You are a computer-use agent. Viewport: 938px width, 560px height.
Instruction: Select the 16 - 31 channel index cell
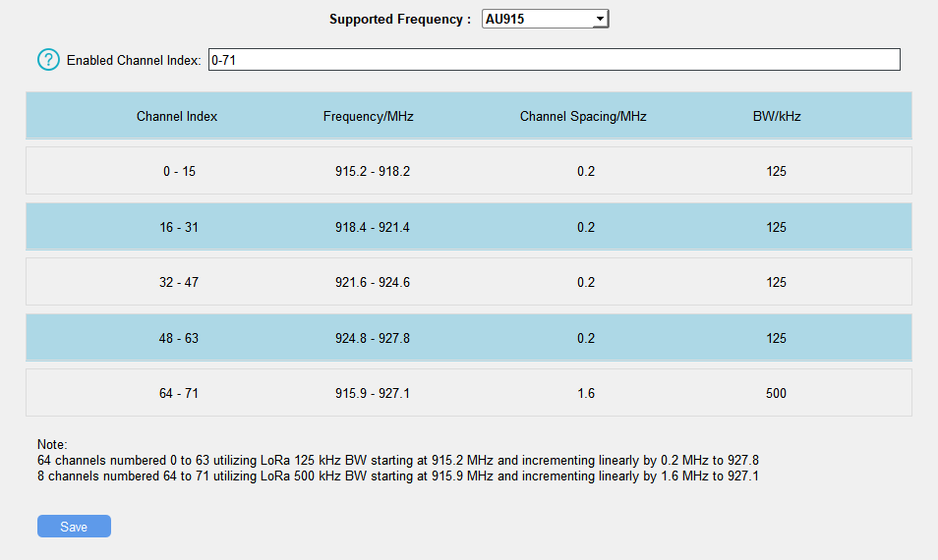pyautogui.click(x=179, y=227)
